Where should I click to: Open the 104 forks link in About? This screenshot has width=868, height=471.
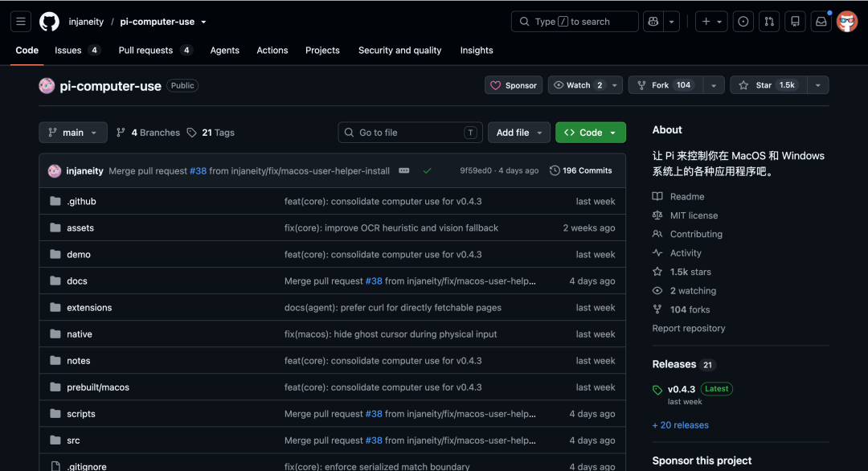point(690,309)
